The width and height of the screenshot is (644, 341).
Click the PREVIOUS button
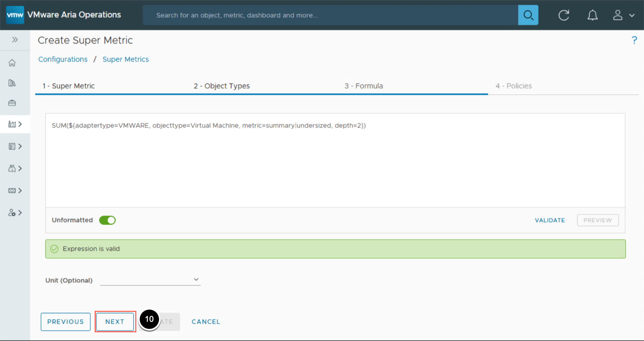click(x=65, y=322)
